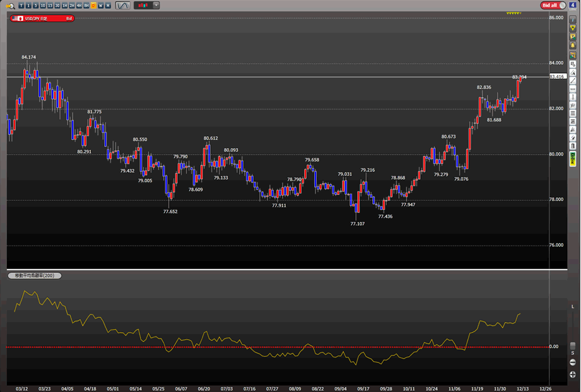Toggle the Bid all switch
Image resolution: width=581 pixels, height=392 pixels.
[x=553, y=5]
